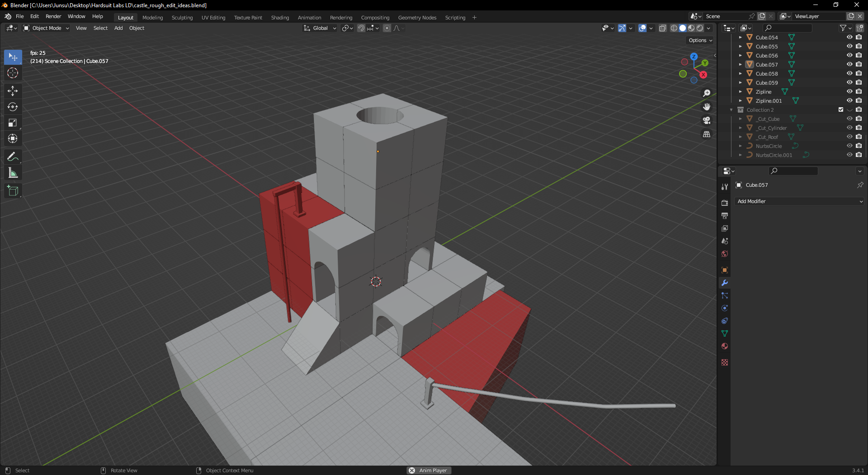Screen dimensions: 868x475
Task: Open the Particles properties tab
Action: tap(725, 295)
